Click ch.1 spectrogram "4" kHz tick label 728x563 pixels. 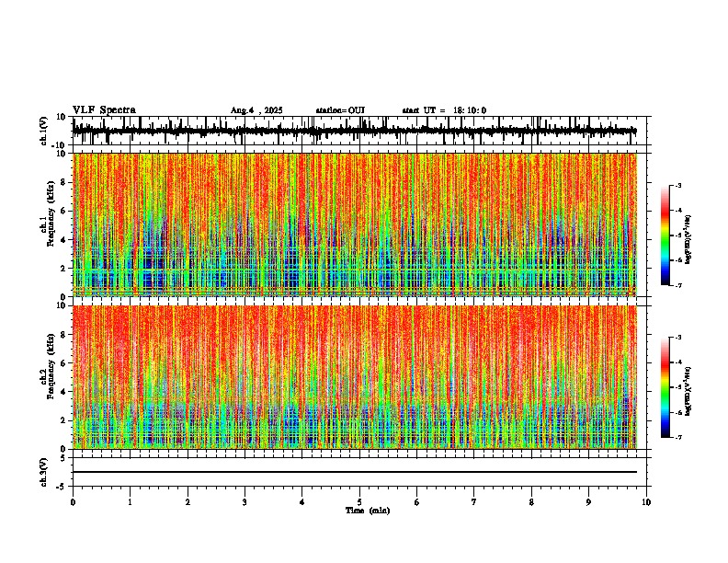(x=63, y=240)
